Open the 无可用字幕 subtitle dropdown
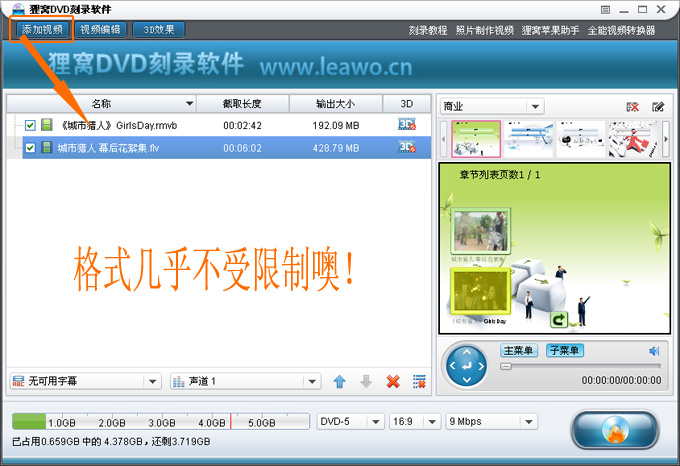The width and height of the screenshot is (680, 466). (85, 381)
